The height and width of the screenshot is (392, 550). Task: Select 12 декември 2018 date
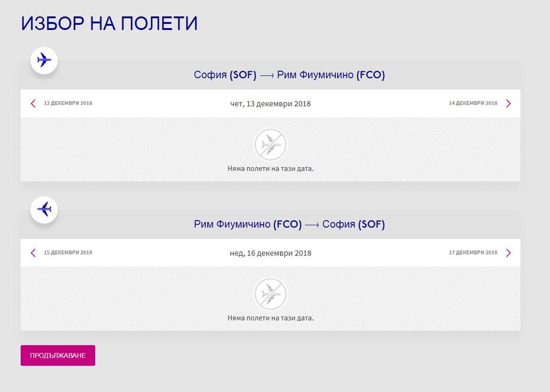point(68,103)
